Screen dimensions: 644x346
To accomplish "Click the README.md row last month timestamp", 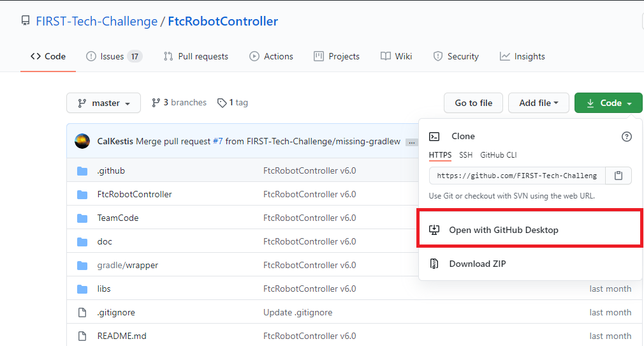I will [610, 336].
